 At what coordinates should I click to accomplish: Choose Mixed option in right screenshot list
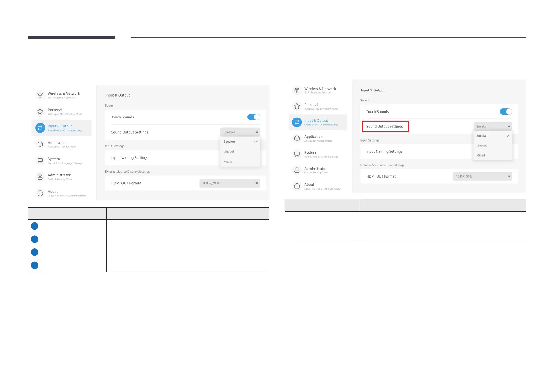pyautogui.click(x=493, y=155)
